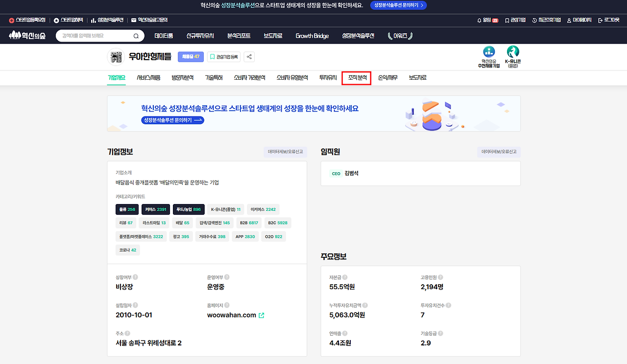Click the 배달 65 keyword tag
627x364 pixels.
coord(182,223)
